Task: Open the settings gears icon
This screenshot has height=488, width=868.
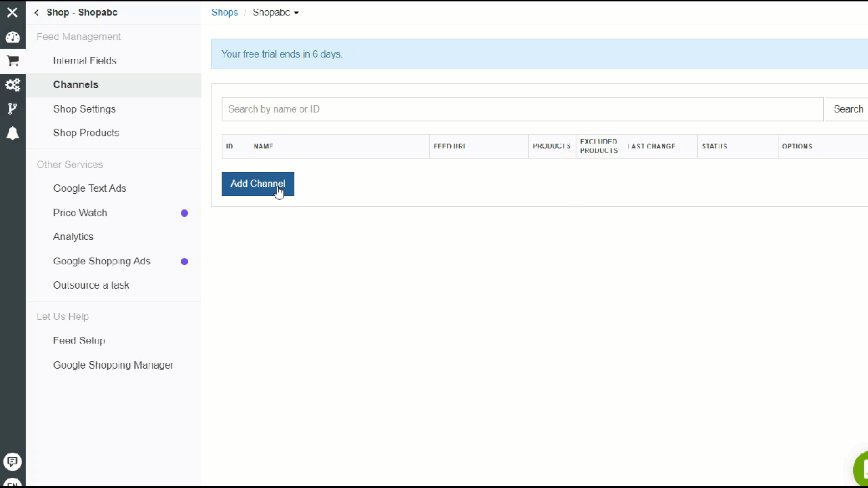Action: 12,85
